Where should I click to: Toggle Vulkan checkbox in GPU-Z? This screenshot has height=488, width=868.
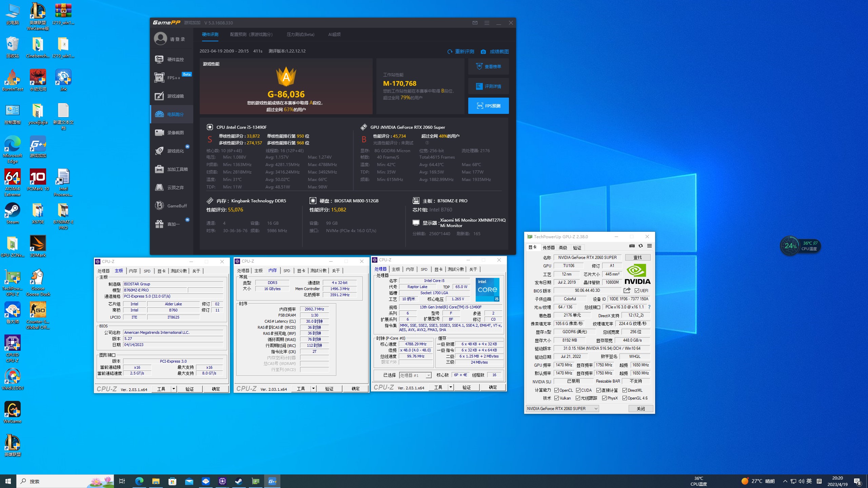point(556,398)
